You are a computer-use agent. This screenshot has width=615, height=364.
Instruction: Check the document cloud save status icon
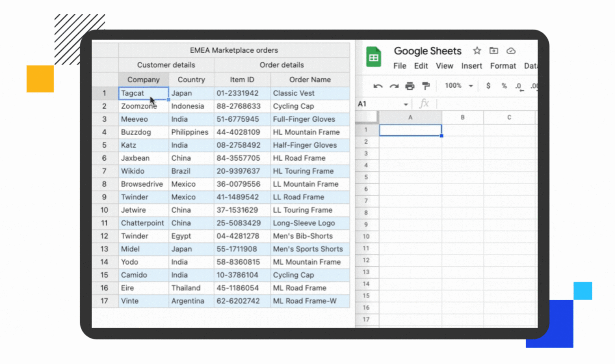coord(511,51)
